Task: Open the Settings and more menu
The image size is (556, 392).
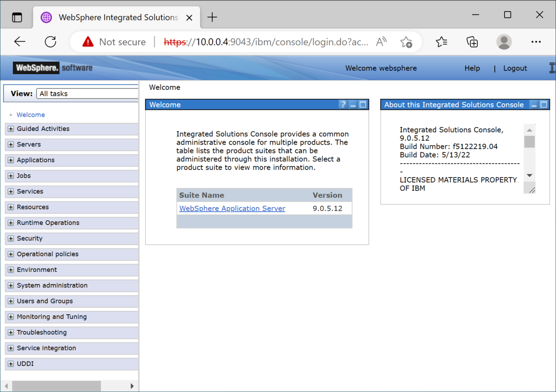Action: click(536, 42)
